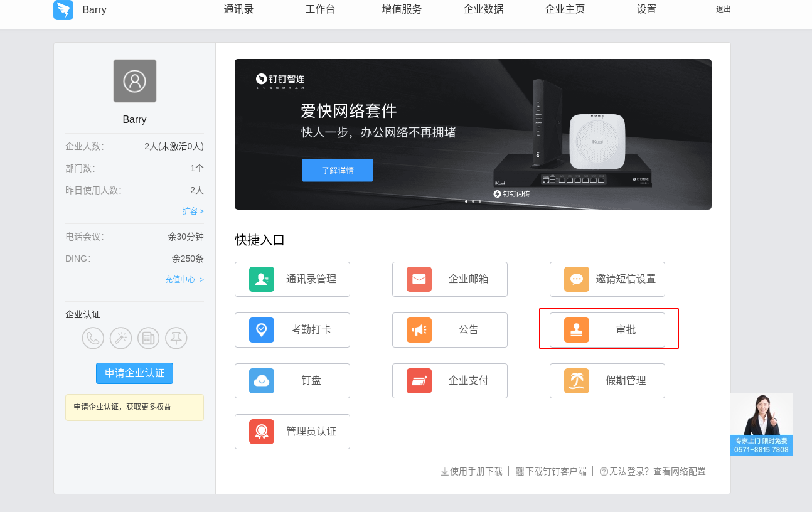Screen dimensions: 812x512
Task: Click the QR icon beside 下载钉钉客户端
Action: click(x=520, y=472)
